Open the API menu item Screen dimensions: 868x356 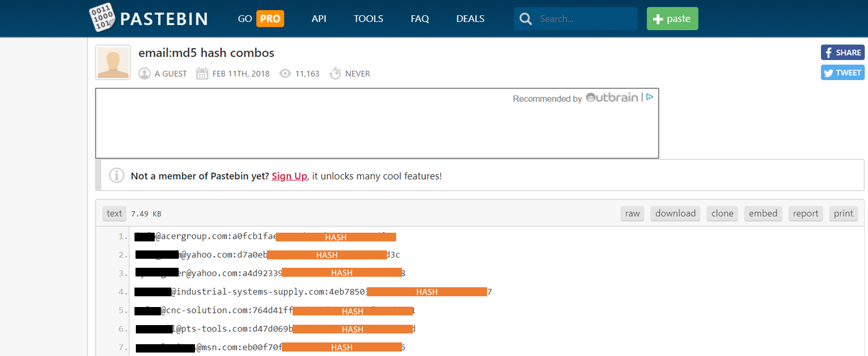click(x=319, y=19)
